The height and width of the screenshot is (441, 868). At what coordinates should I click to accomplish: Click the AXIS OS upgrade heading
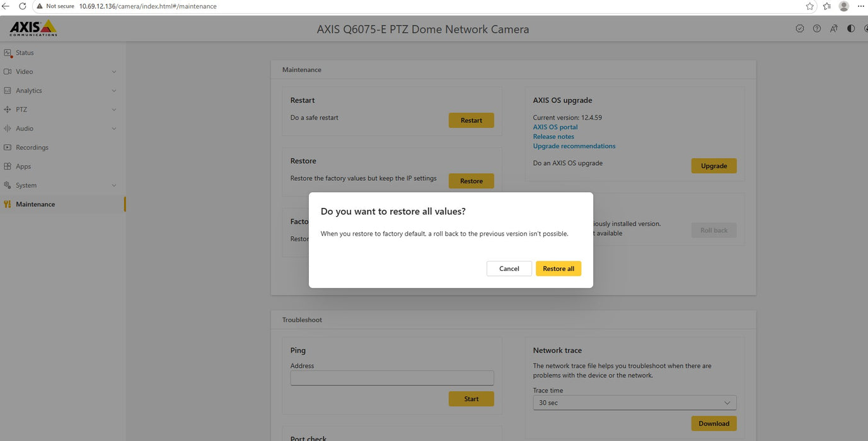pyautogui.click(x=563, y=100)
